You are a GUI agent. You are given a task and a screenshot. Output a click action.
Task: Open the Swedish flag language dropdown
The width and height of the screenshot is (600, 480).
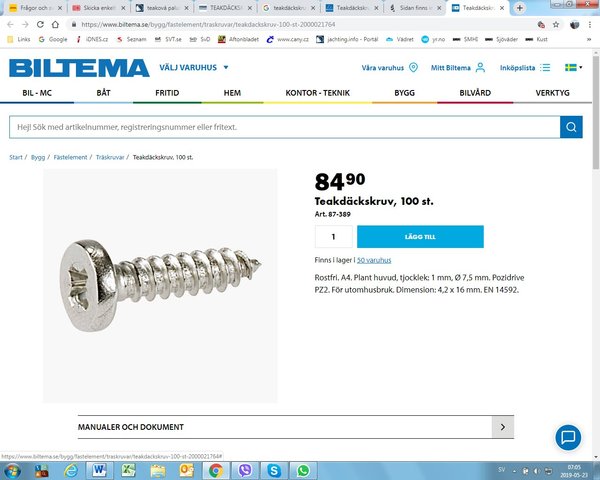point(574,67)
